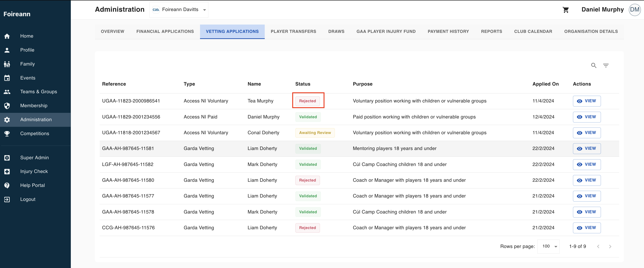View application LGF-AH-987645-11582
Image resolution: width=644 pixels, height=268 pixels.
coord(586,164)
